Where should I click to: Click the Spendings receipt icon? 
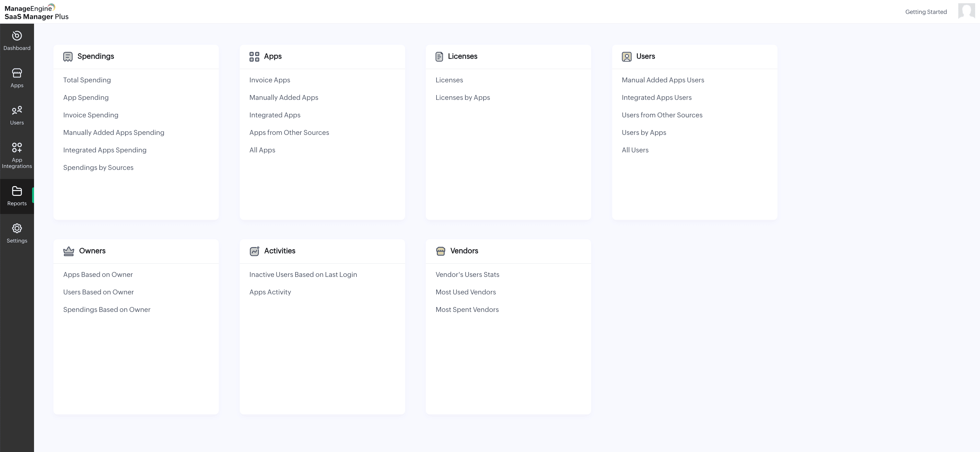[68, 57]
